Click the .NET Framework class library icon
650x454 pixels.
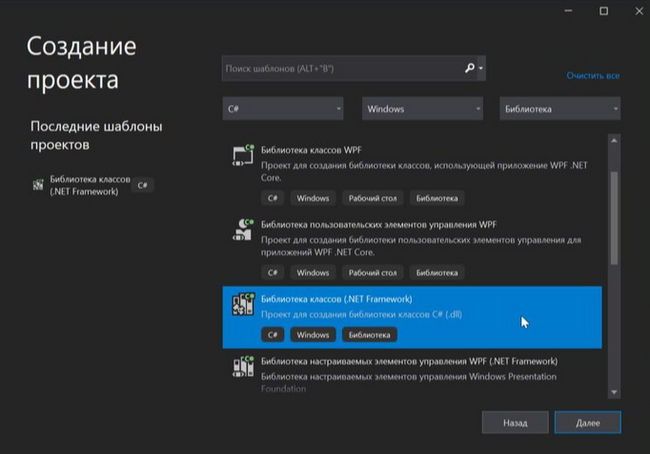(242, 305)
